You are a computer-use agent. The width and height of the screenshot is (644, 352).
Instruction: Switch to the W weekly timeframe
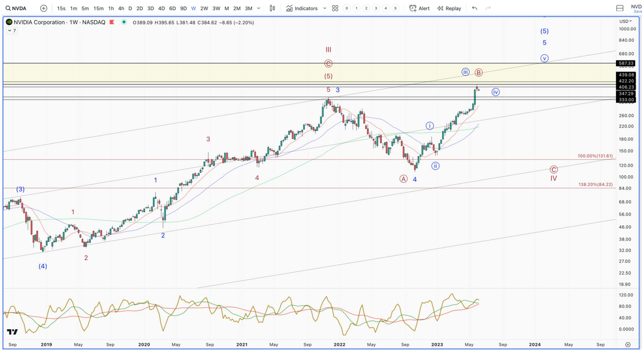(193, 8)
